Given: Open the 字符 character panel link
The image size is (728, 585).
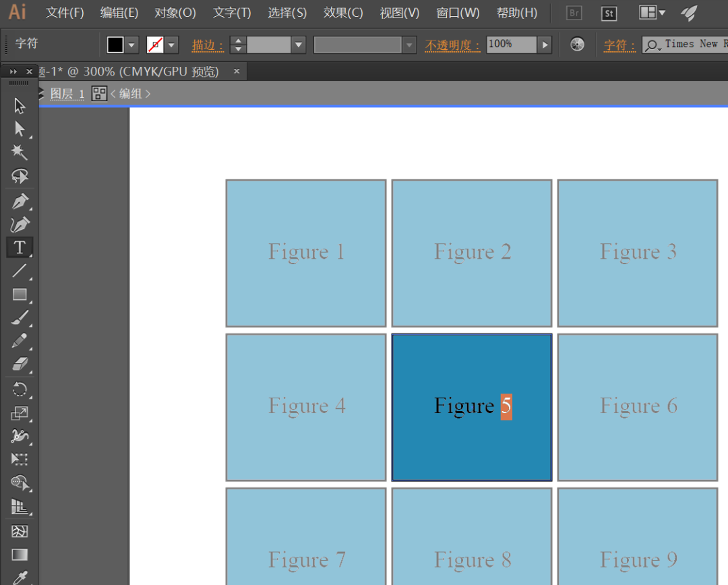Looking at the screenshot, I should (619, 45).
